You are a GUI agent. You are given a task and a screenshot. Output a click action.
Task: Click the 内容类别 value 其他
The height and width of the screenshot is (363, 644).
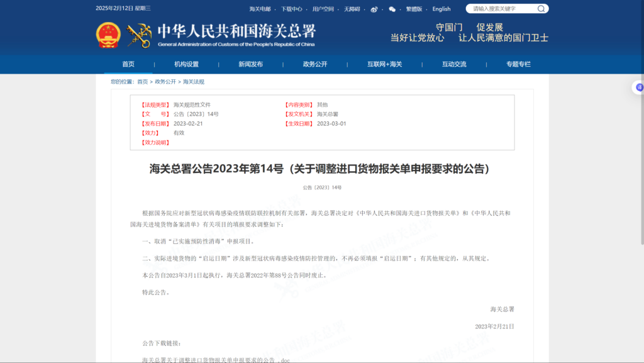tap(322, 104)
